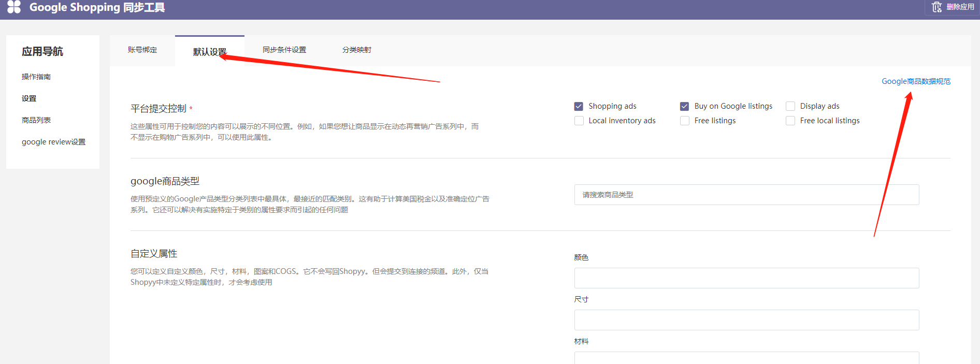
Task: Open 操作指南 in the sidebar
Action: (x=36, y=77)
